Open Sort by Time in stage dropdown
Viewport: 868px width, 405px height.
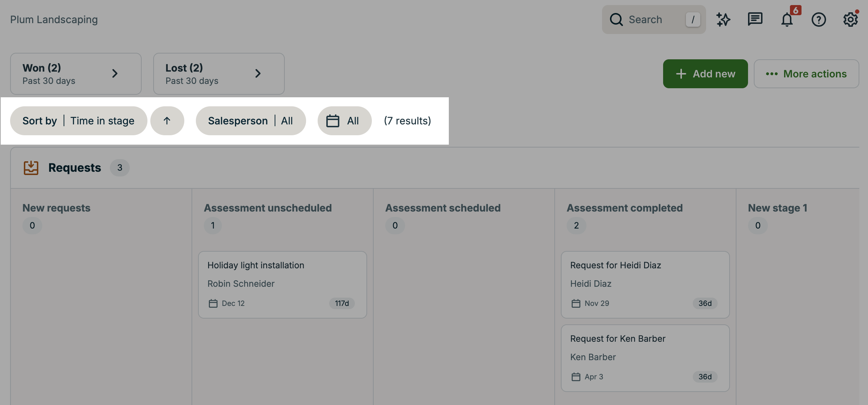(x=78, y=121)
